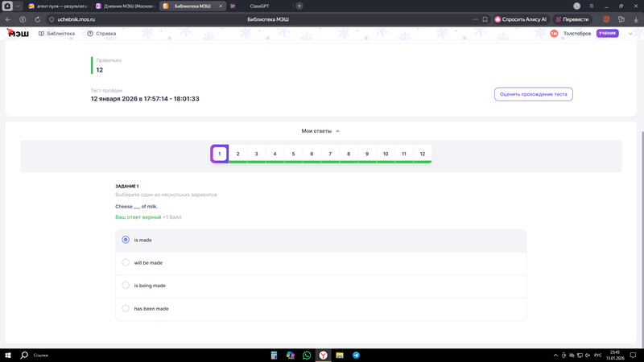Click the Спросить Алису AI button
Screen dimensions: 644x362
tap(520, 19)
